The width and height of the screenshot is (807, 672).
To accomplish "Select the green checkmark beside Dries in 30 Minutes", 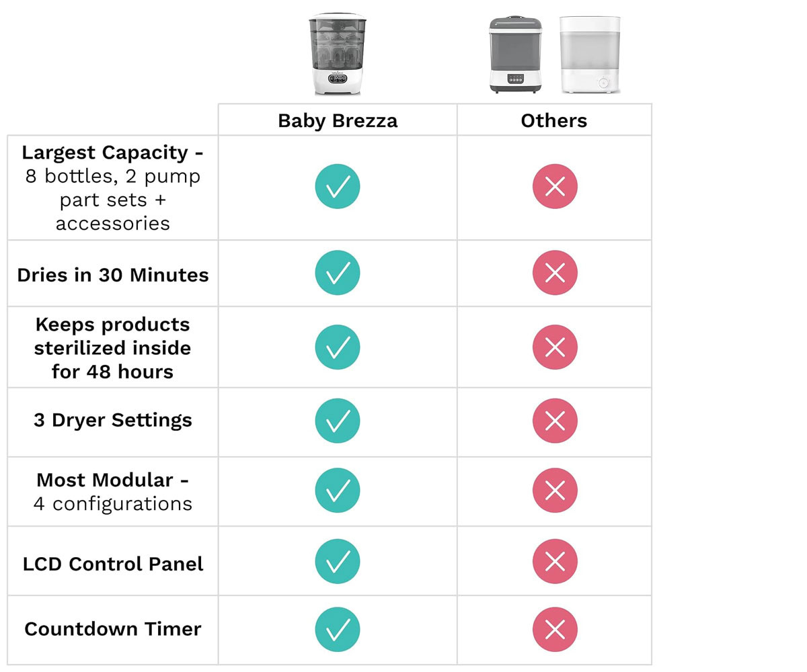I will point(338,273).
